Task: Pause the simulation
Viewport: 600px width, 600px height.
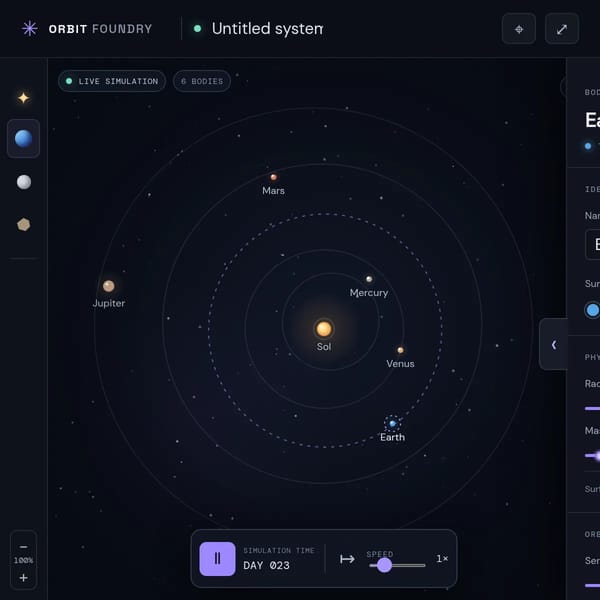Action: (217, 559)
